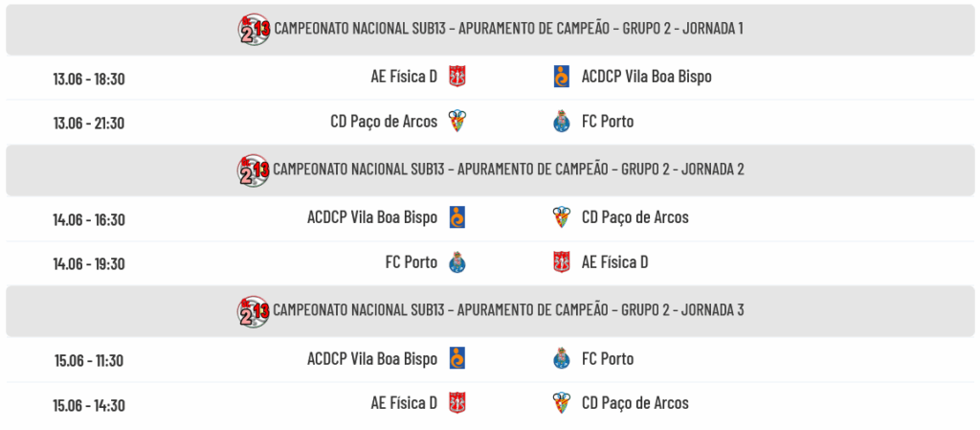Click AE Física D crest in Jornada 1

(457, 77)
